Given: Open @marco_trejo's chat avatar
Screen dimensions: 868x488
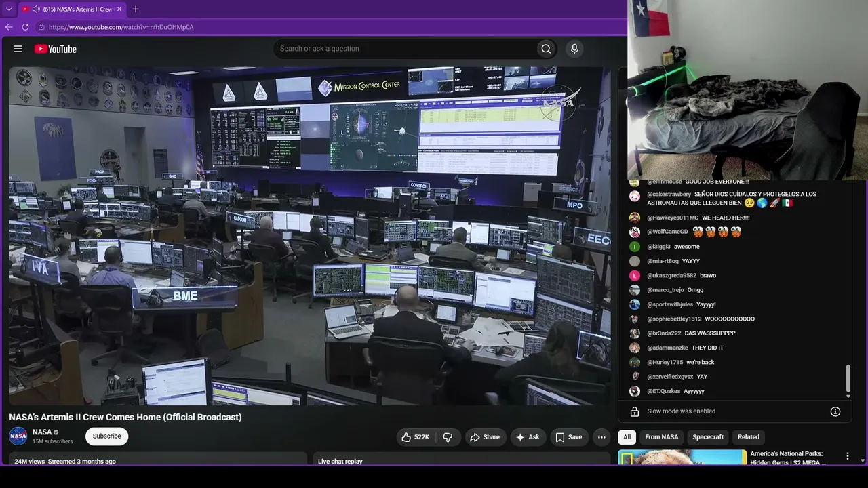Looking at the screenshot, I should click(635, 290).
